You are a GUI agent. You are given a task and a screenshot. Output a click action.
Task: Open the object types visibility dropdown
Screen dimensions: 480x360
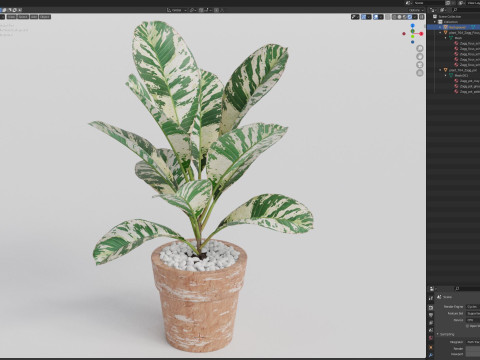[x=355, y=17]
